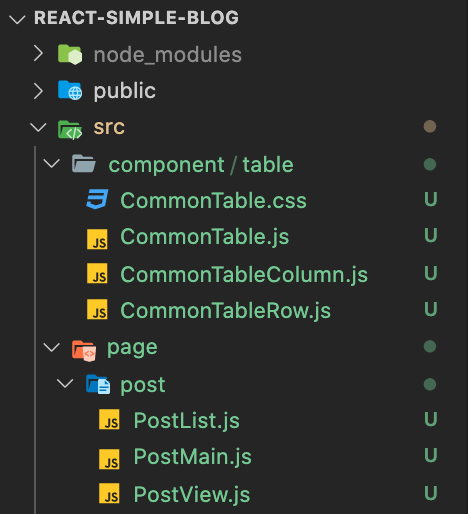This screenshot has width=468, height=514.
Task: Expand the node_modules folder chevron
Action: pyautogui.click(x=39, y=54)
